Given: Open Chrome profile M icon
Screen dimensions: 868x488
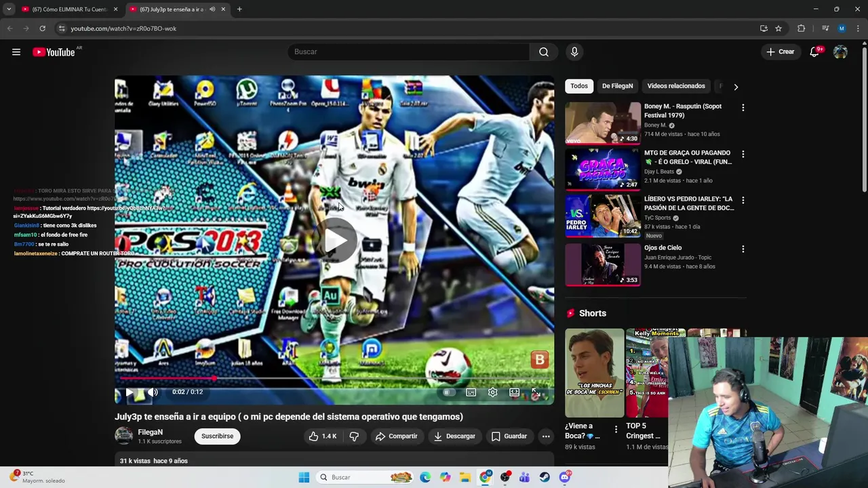Looking at the screenshot, I should [842, 28].
